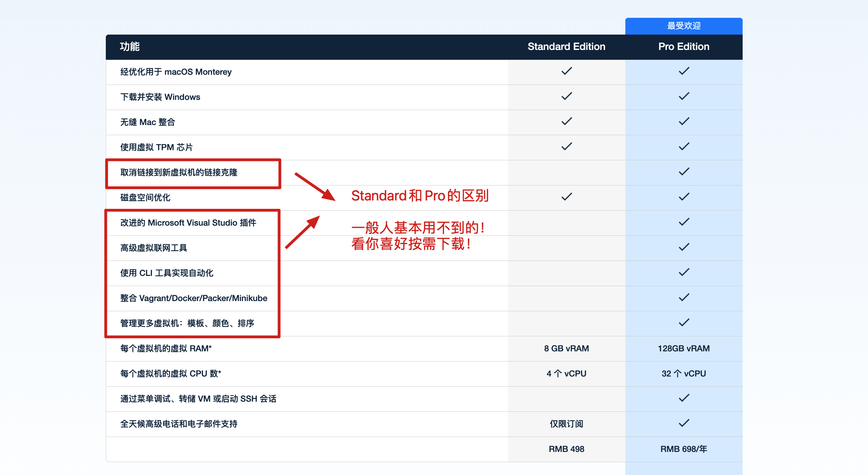Viewport: 868px width, 475px height.
Task: Click the RMB 498 Standard price
Action: pyautogui.click(x=566, y=449)
